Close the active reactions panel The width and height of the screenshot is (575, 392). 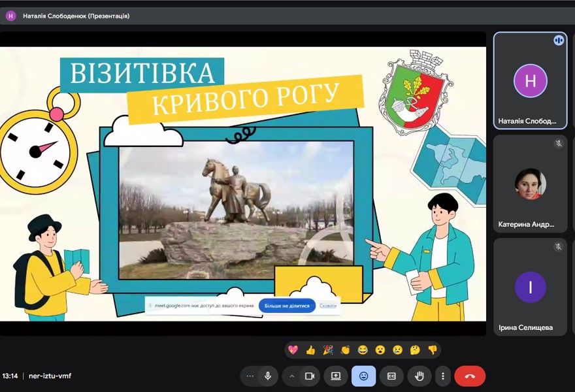[364, 376]
